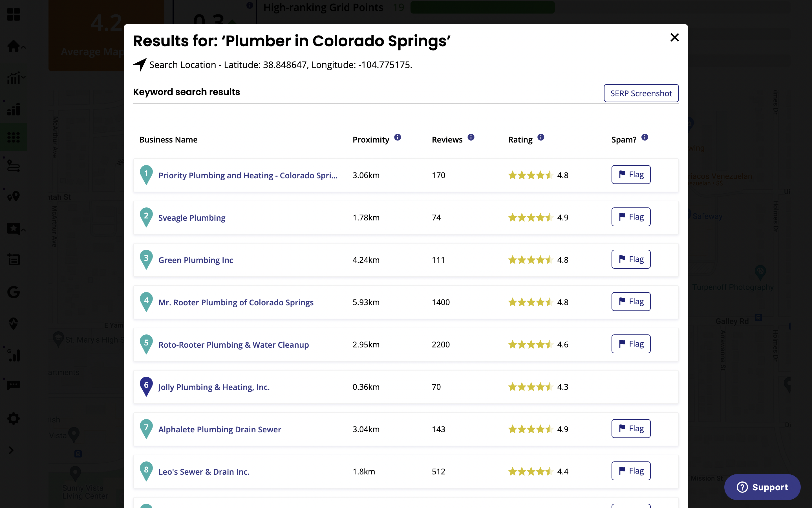
Task: Expand the star reviews submenu caret
Action: (23, 230)
